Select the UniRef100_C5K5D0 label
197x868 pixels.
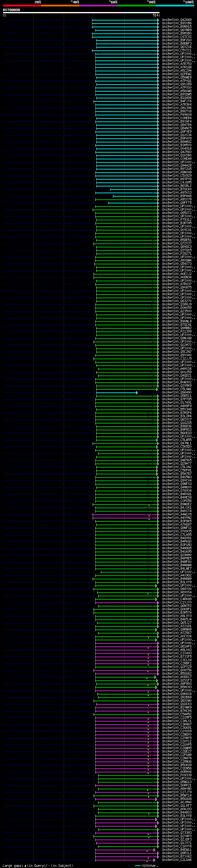click(176, 446)
